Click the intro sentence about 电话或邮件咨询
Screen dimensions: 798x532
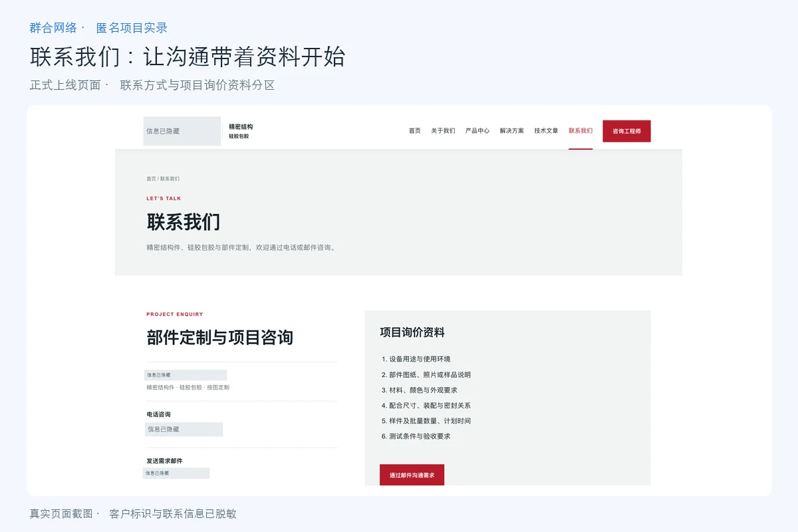coord(242,247)
